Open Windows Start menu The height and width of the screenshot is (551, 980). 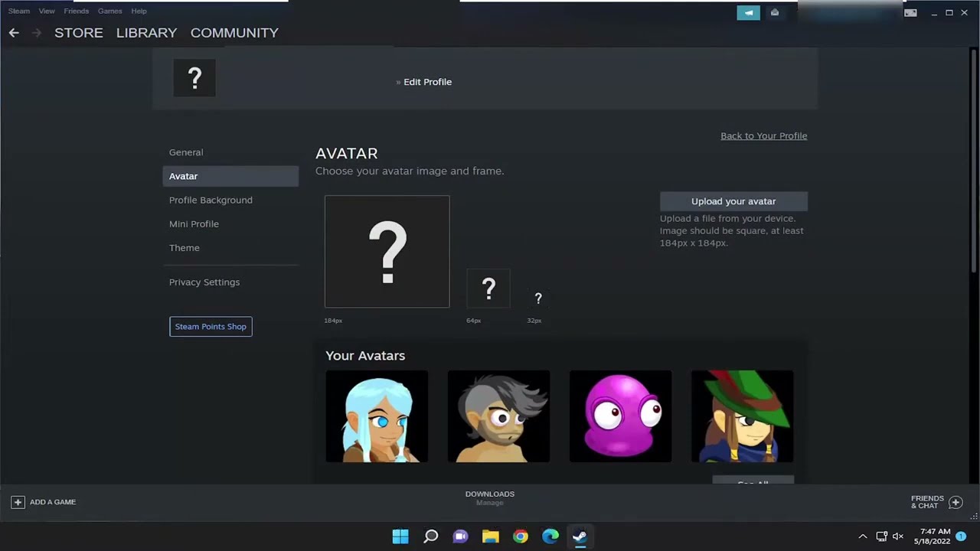(400, 536)
